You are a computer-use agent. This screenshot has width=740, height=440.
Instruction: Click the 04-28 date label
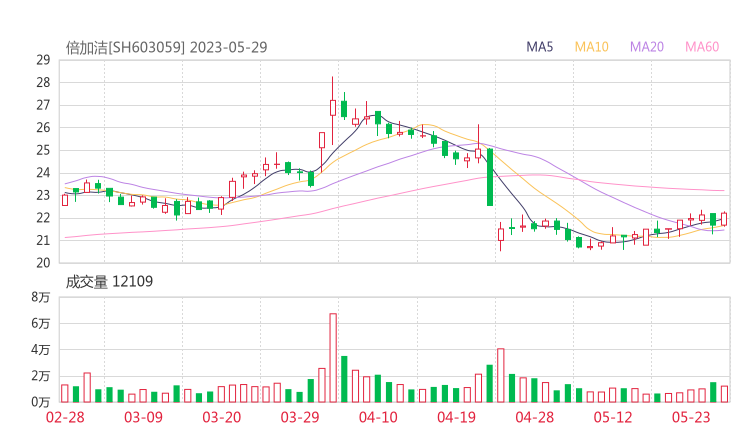[x=535, y=417]
